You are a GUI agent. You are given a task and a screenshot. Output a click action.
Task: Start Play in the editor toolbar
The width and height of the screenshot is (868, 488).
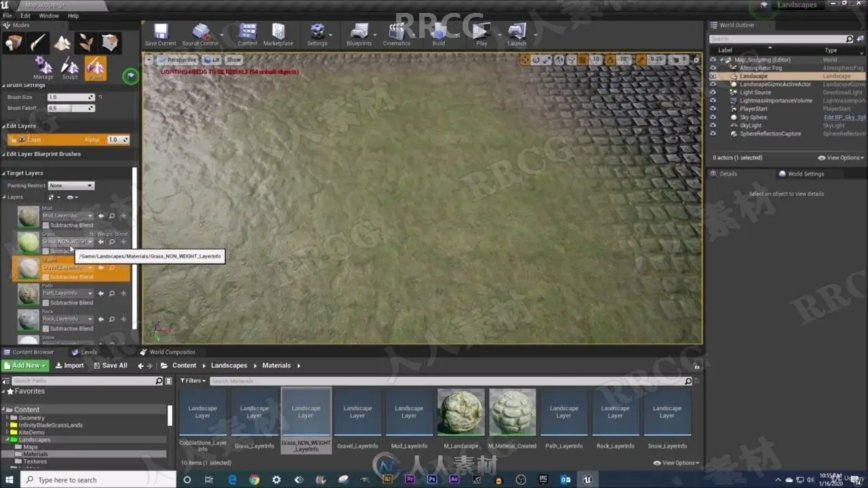481,35
